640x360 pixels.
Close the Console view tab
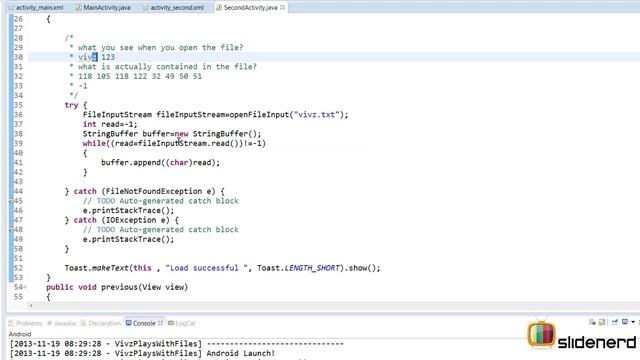pyautogui.click(x=160, y=323)
